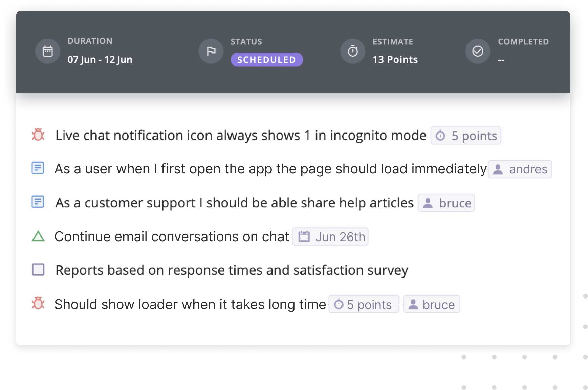Open the Jun 26th due date tag
The width and height of the screenshot is (588, 390).
[x=330, y=237]
